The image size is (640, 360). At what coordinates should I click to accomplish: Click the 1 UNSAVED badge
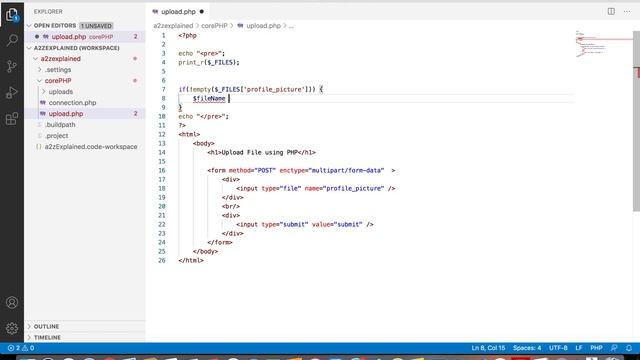[96, 26]
